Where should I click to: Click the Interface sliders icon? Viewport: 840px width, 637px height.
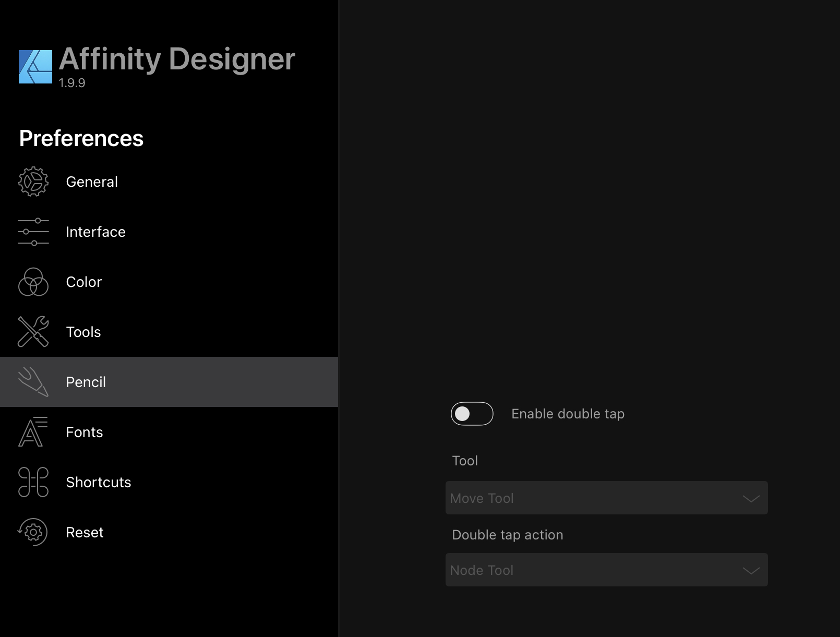tap(33, 232)
